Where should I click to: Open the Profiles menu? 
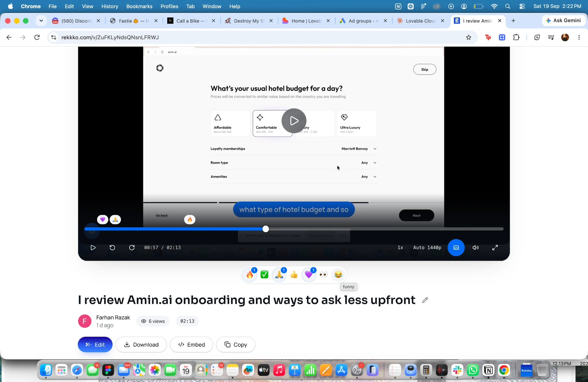tap(169, 6)
